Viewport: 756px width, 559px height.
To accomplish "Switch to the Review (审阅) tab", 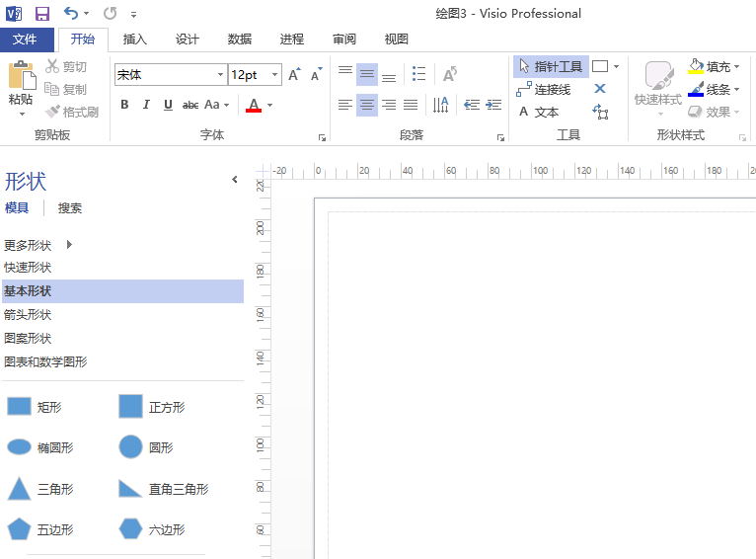I will 344,40.
